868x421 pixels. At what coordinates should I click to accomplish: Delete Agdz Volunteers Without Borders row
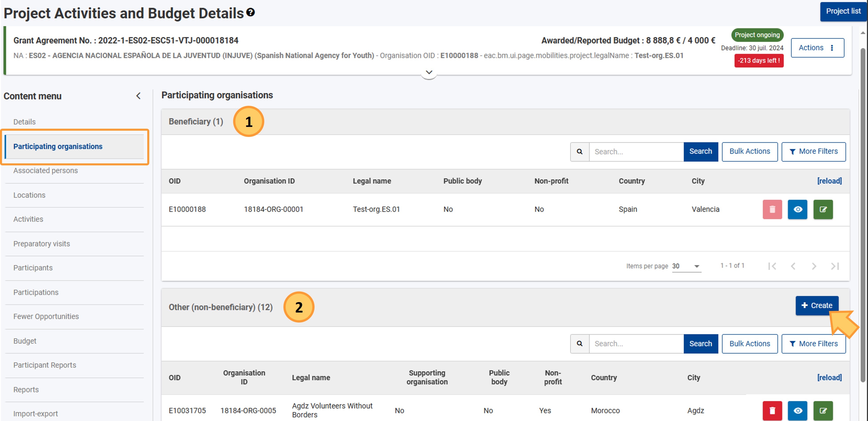[772, 411]
